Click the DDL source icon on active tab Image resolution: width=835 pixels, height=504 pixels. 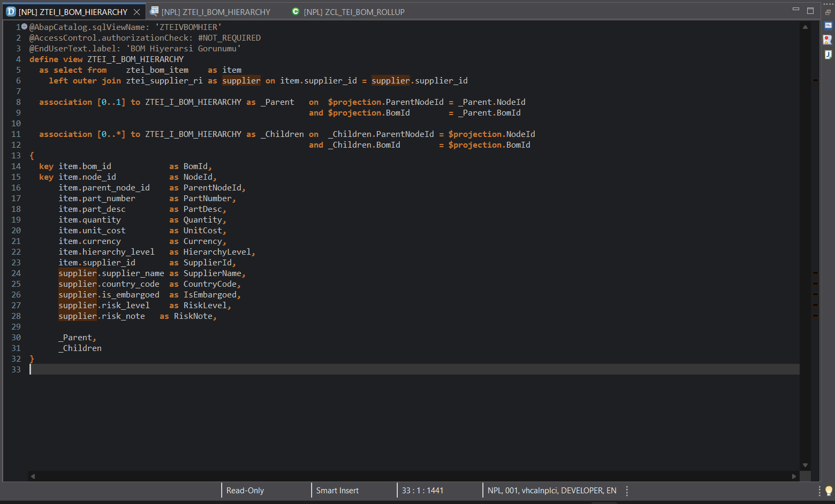tap(11, 11)
